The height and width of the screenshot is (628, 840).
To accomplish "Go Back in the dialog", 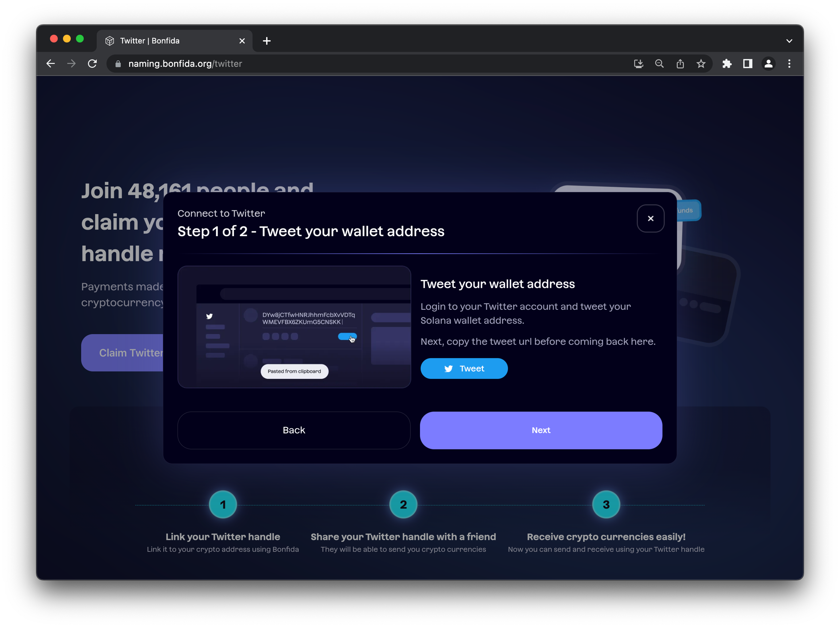I will pos(293,430).
